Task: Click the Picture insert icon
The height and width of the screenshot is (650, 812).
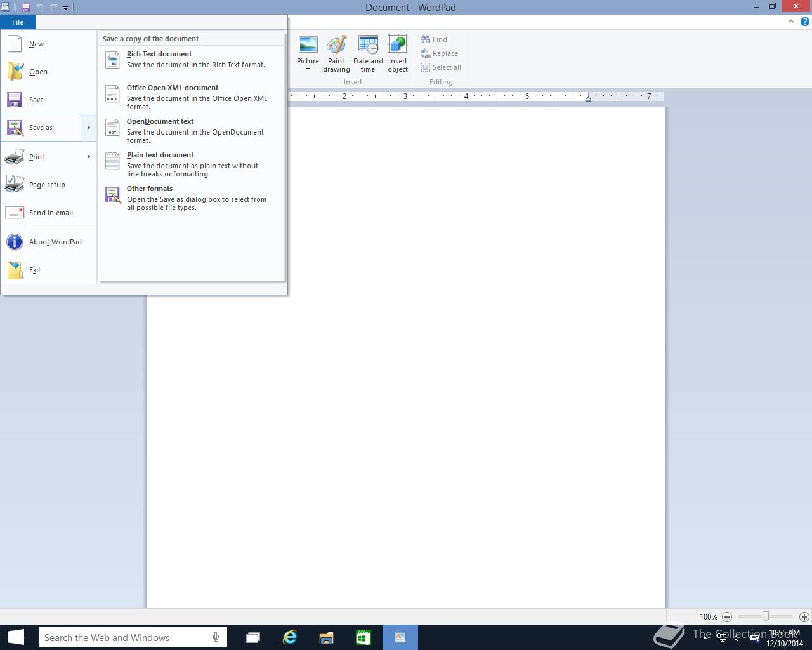Action: (x=308, y=46)
